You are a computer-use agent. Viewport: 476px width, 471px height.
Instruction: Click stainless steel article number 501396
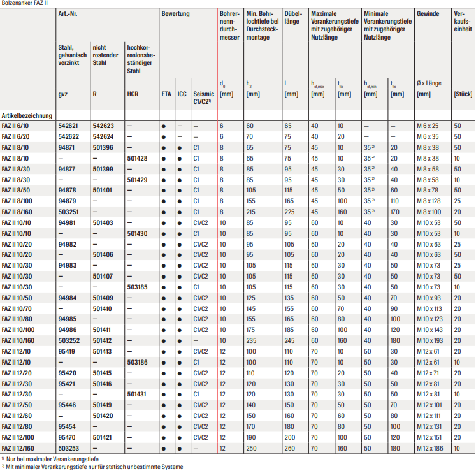tap(103, 147)
